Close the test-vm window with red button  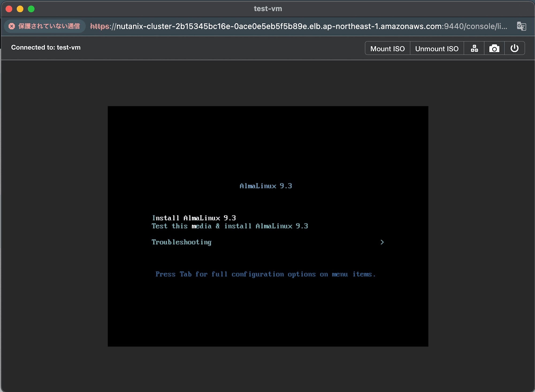tap(9, 9)
